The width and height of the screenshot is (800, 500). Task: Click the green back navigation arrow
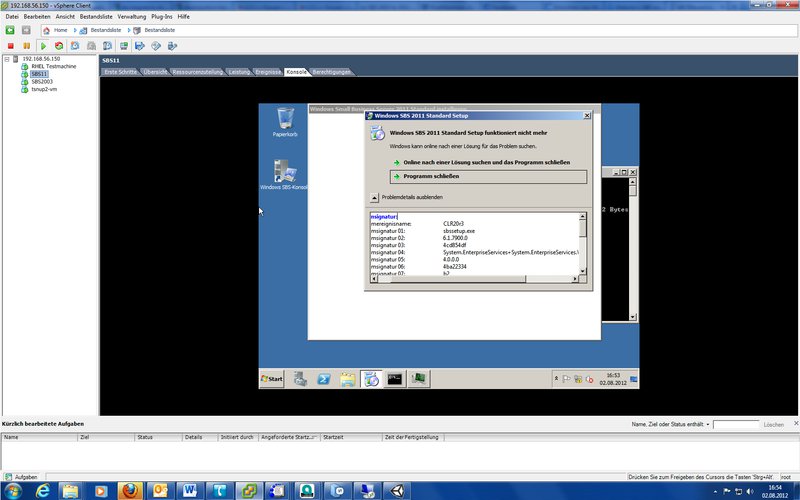10,30
